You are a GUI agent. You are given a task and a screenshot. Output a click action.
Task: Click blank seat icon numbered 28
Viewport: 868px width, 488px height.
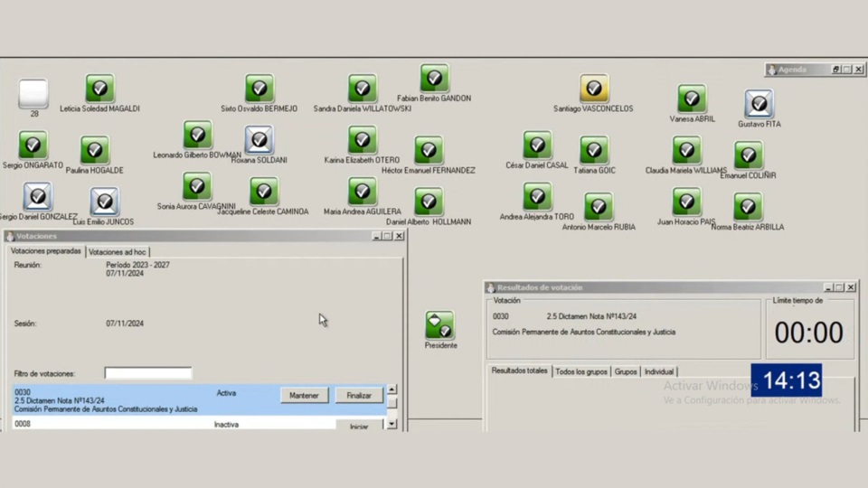(x=33, y=93)
